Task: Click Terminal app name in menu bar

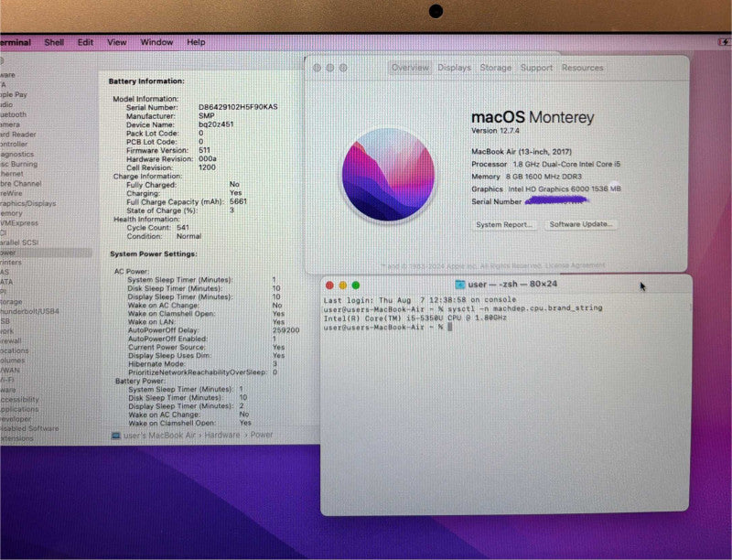Action: 16,42
